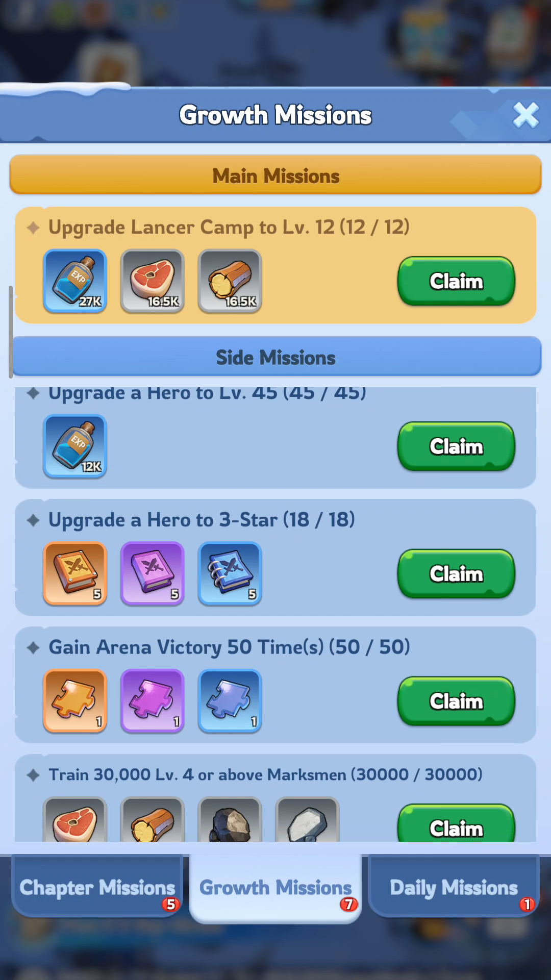Tap the 16.5K meat reward icon

pos(153,281)
